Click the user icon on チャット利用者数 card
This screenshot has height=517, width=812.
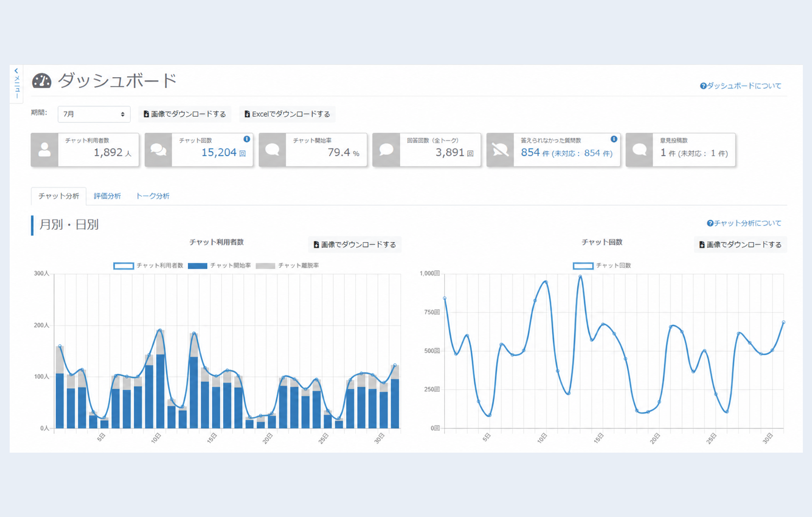tap(45, 150)
